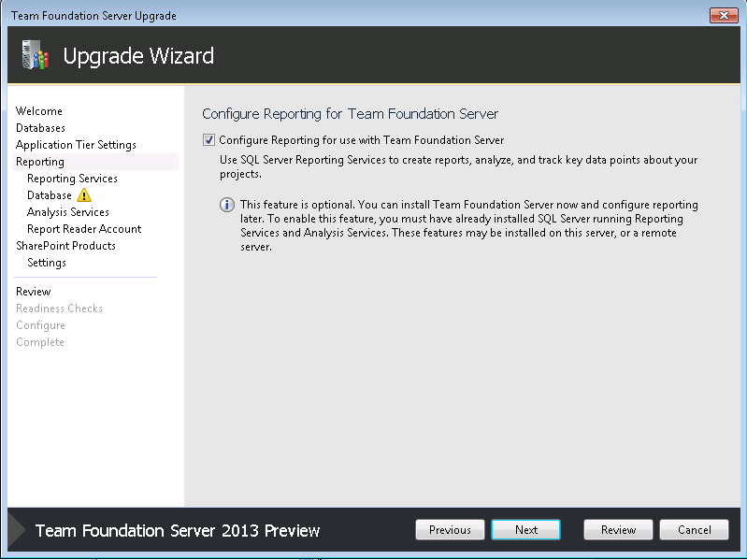Open the Databases step
The image size is (747, 560).
40,128
